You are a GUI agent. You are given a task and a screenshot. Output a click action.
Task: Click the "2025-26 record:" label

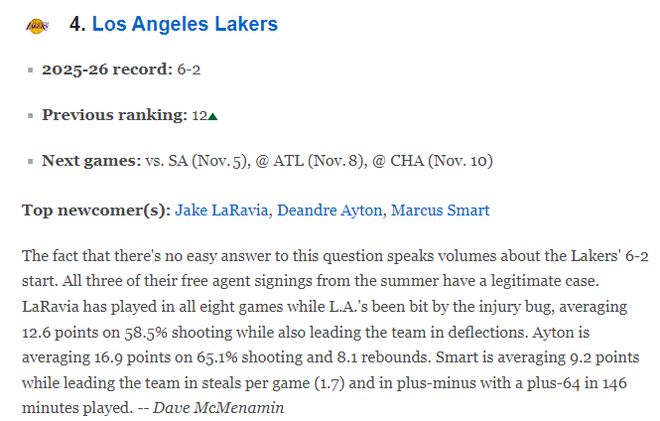tap(107, 70)
